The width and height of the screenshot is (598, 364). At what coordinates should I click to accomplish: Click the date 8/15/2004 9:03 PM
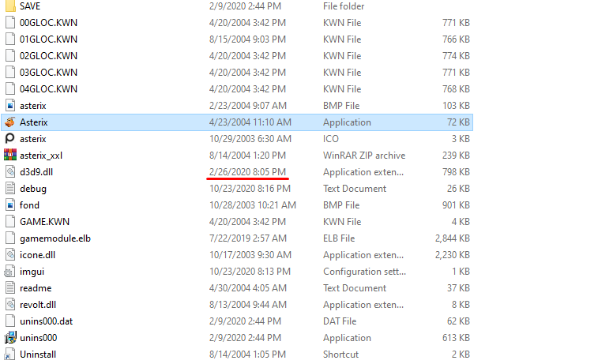(x=247, y=39)
